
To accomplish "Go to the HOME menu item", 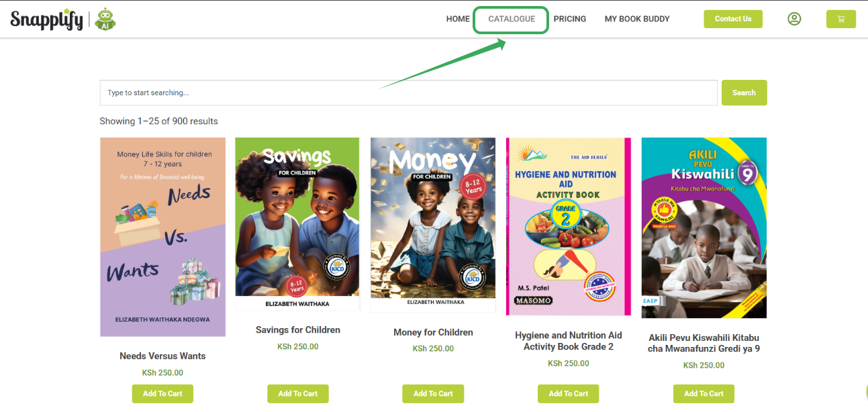I will tap(458, 19).
